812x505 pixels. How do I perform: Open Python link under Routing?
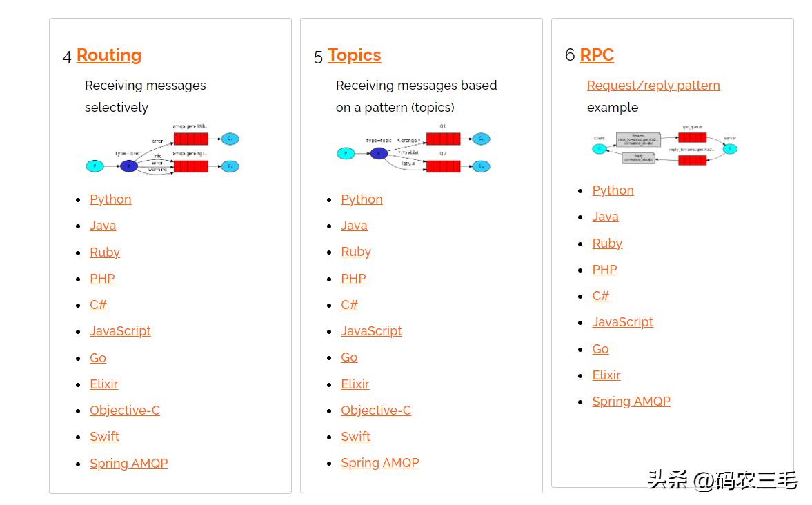pos(110,199)
